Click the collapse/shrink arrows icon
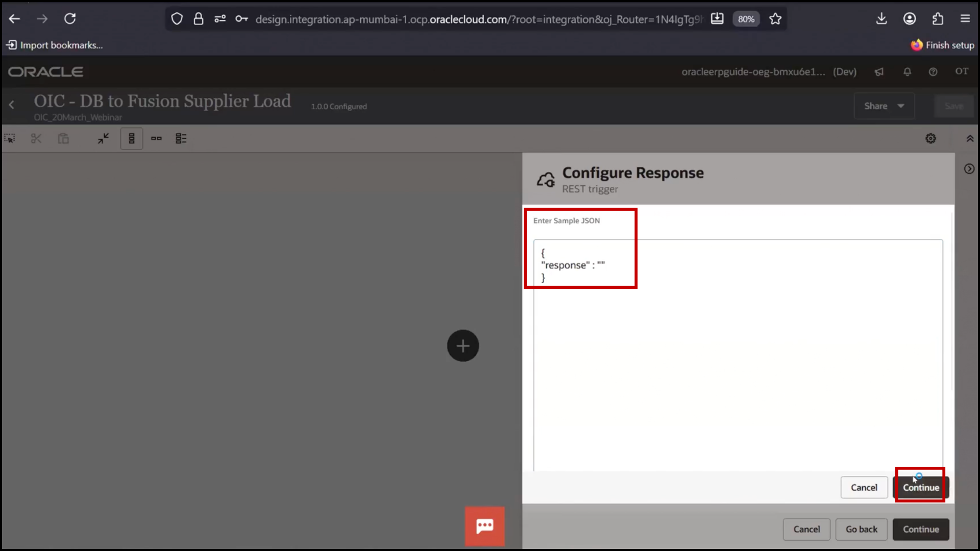The width and height of the screenshot is (980, 551). pyautogui.click(x=104, y=138)
